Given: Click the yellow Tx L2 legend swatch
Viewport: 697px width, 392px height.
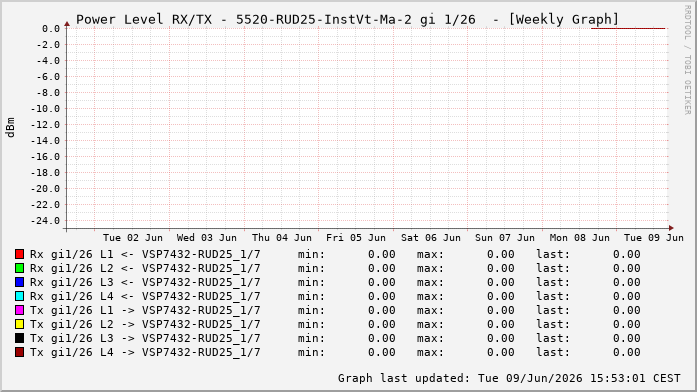Looking at the screenshot, I should (x=19, y=324).
